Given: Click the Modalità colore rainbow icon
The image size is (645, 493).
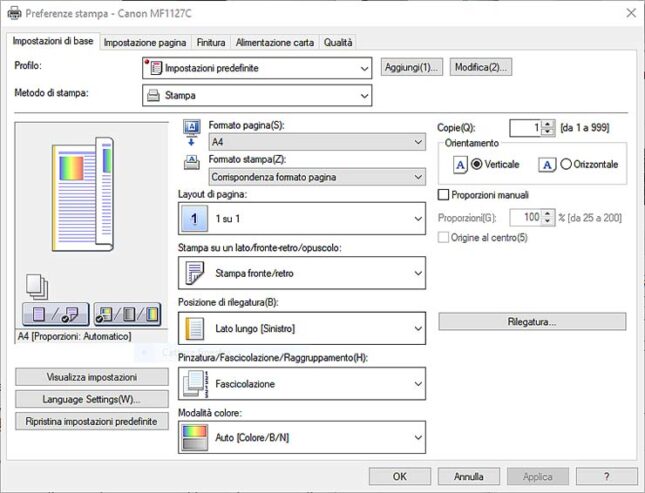Looking at the screenshot, I should point(191,438).
